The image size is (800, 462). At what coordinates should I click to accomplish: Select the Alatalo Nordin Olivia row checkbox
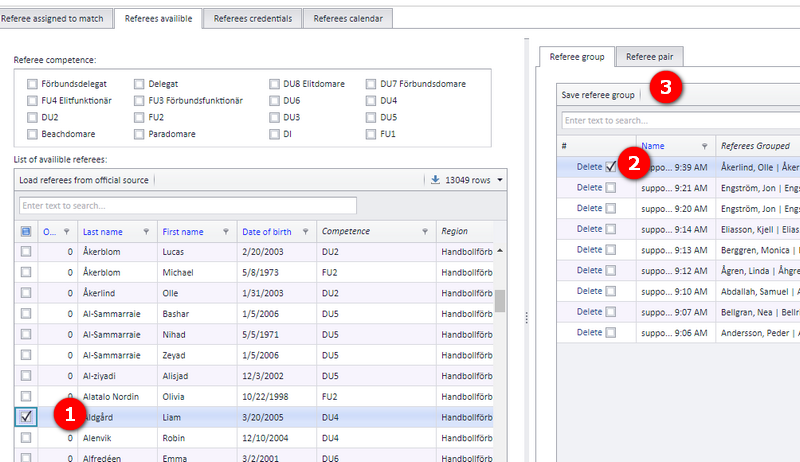26,396
